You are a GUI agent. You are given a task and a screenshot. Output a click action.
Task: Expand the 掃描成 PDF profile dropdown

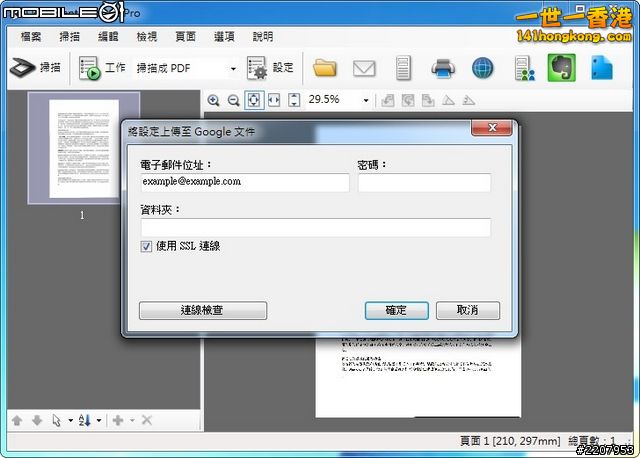[233, 69]
